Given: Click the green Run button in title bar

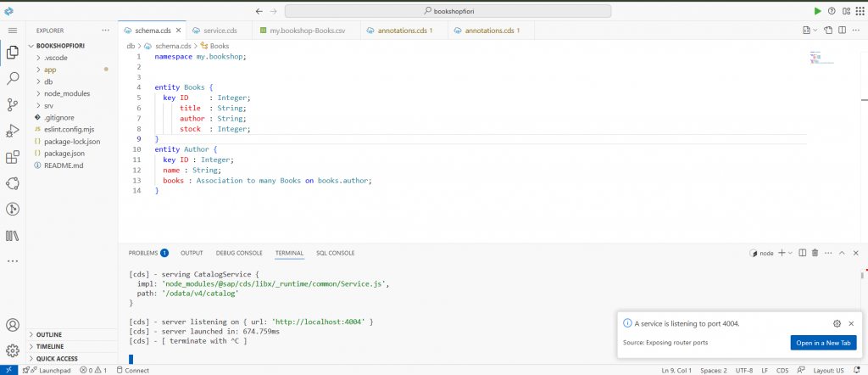Looking at the screenshot, I should [x=817, y=11].
